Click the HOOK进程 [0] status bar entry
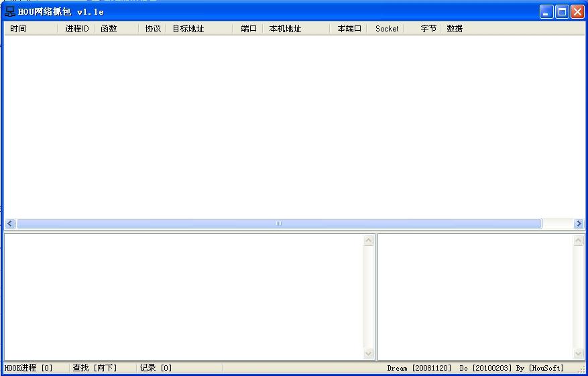Screen dimensions: 588x376 click(x=29, y=368)
